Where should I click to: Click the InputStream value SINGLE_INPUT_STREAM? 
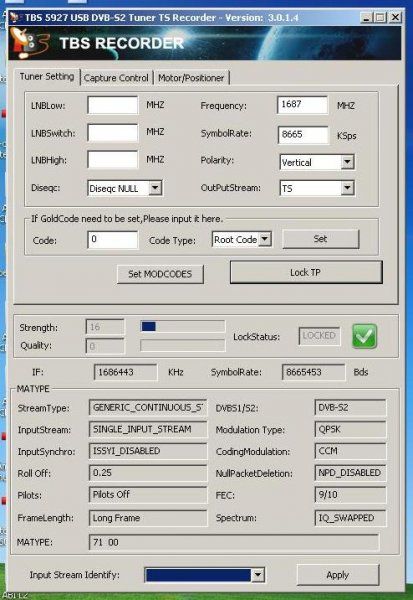(148, 429)
